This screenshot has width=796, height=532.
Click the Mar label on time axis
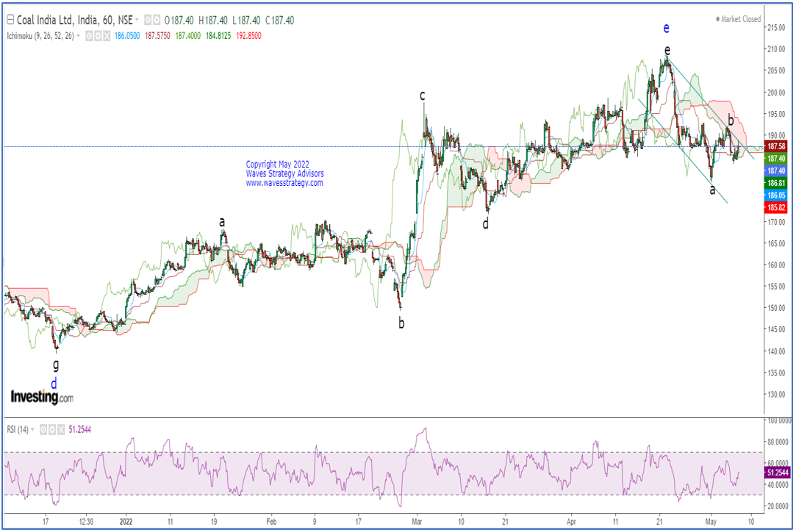coord(417,521)
